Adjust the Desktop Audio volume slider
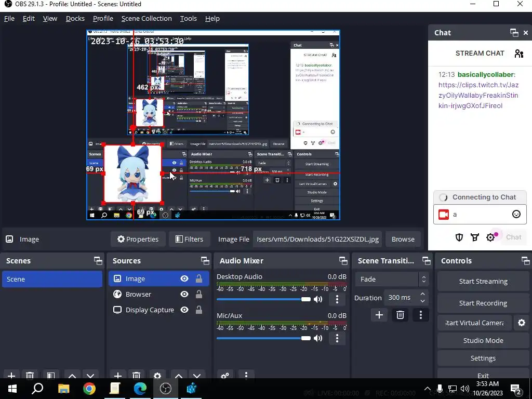Viewport: 532px width, 399px height. pyautogui.click(x=263, y=299)
